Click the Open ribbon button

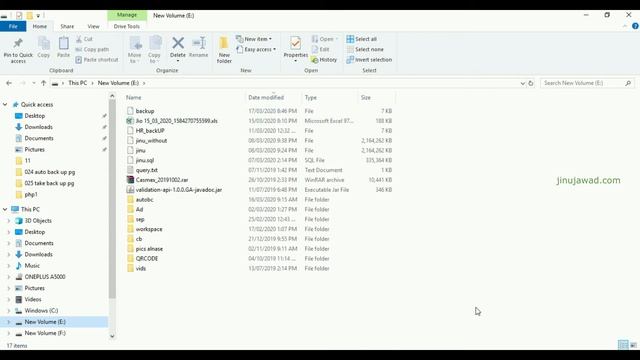[325, 39]
